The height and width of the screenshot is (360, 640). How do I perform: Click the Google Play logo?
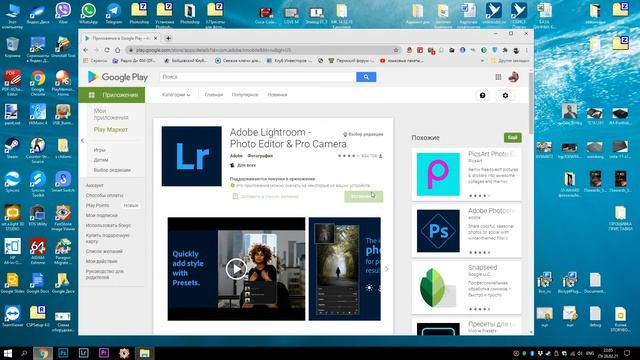[118, 77]
